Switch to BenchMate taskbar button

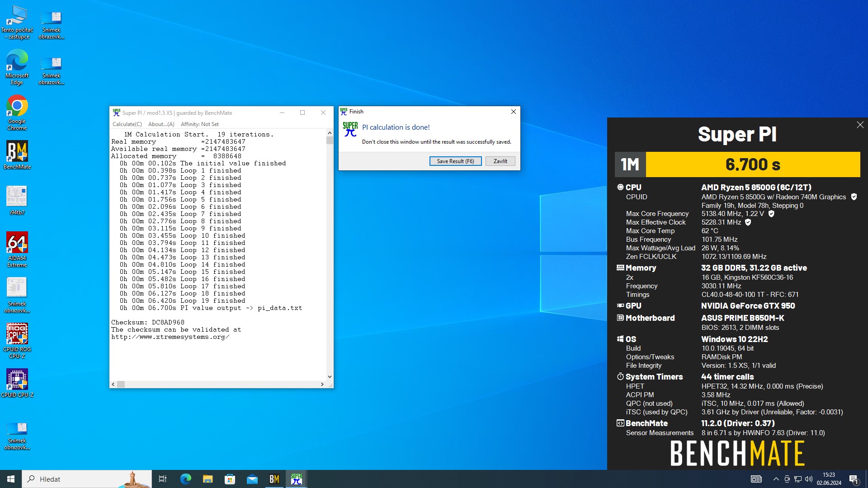[274, 479]
